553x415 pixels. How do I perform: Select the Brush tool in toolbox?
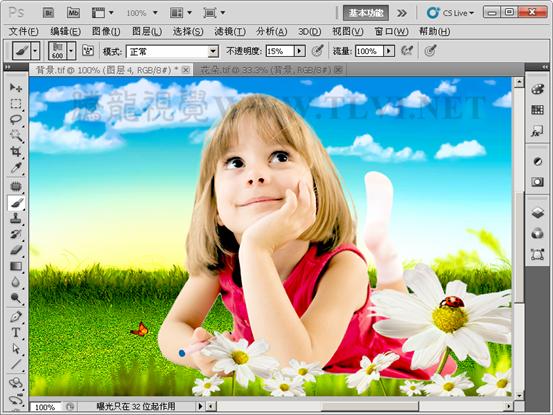(x=16, y=202)
